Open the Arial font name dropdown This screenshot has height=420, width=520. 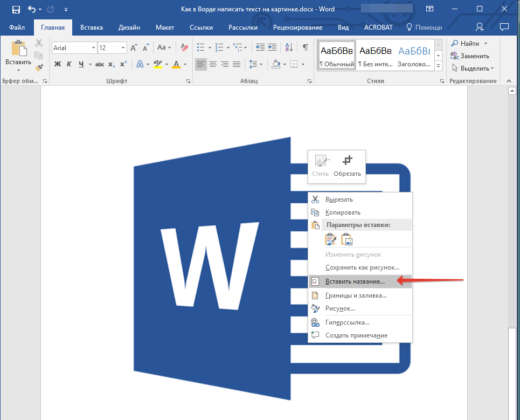[93, 48]
